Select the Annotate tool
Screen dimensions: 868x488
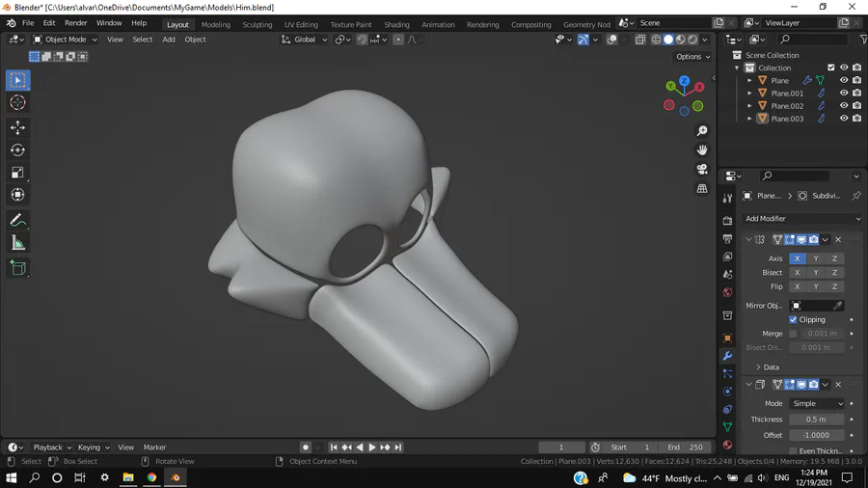(17, 220)
